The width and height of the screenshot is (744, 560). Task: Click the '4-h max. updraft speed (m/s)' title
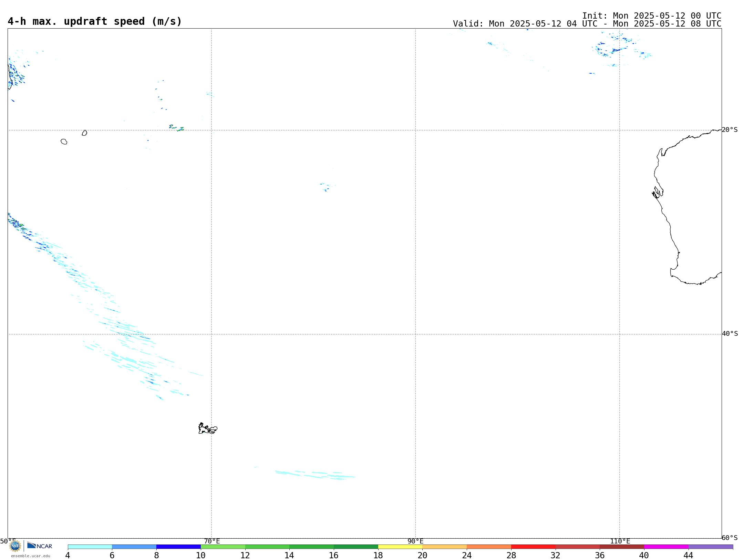click(x=95, y=21)
